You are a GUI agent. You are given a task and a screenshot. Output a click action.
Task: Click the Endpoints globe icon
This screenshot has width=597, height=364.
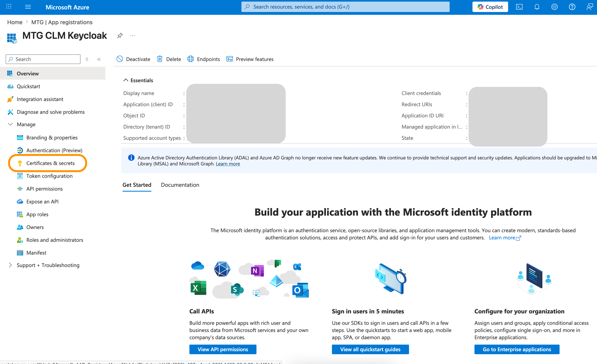191,59
